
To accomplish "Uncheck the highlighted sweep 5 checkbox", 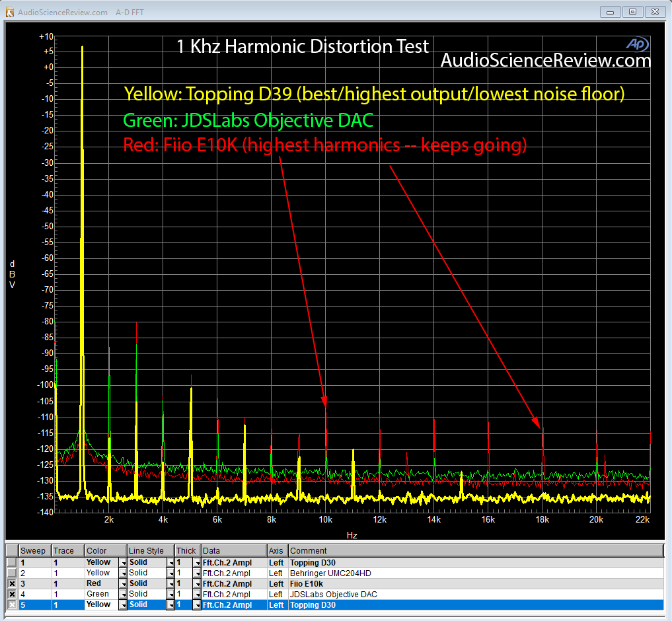I will point(12,605).
